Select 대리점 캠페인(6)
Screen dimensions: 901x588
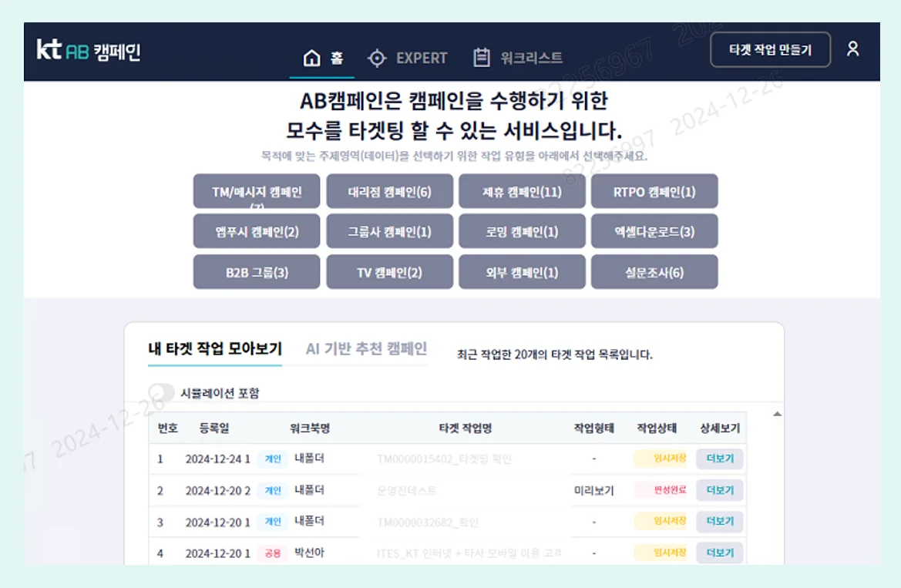tap(391, 191)
